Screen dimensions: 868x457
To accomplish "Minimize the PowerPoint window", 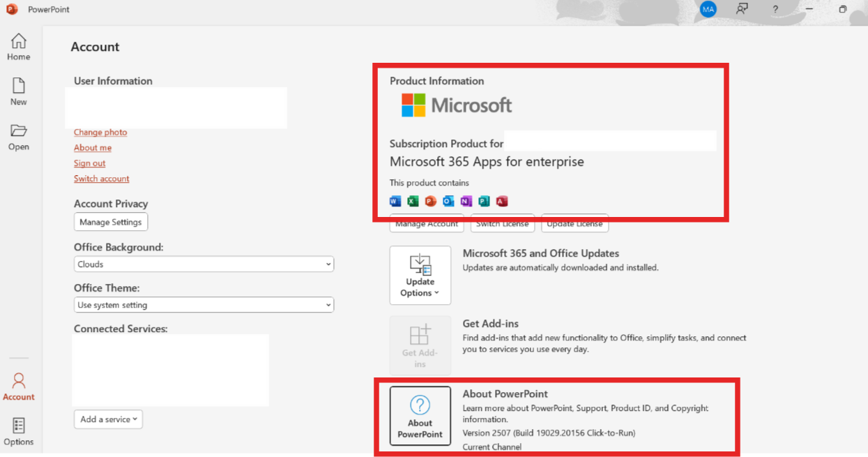I will coord(809,9).
